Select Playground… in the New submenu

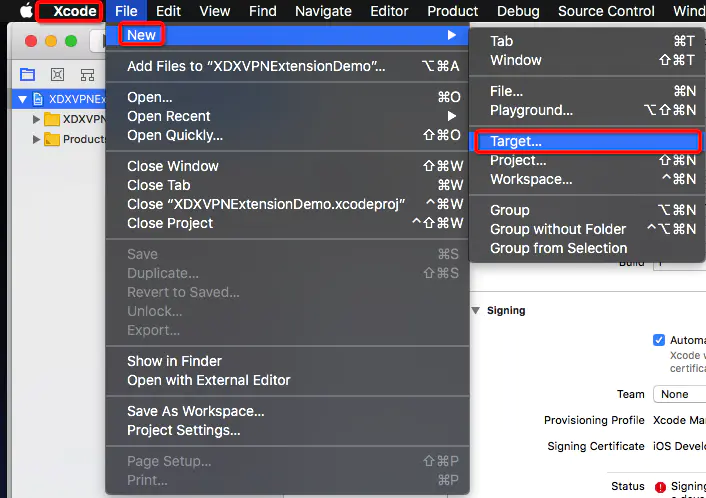tap(531, 110)
